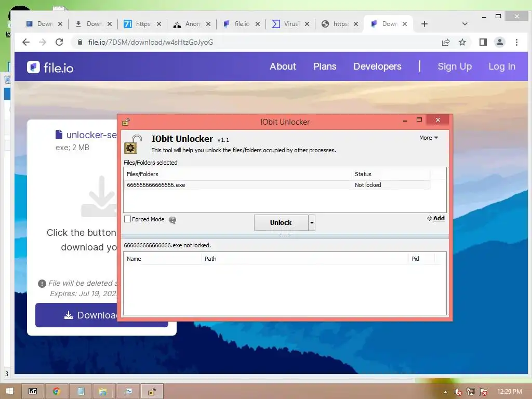Open the Plans page on file.io

325,66
